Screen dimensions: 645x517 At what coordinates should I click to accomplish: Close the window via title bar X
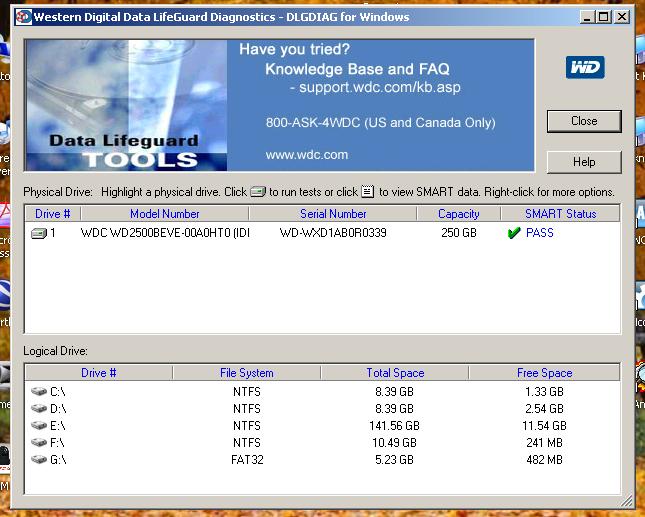tap(622, 17)
